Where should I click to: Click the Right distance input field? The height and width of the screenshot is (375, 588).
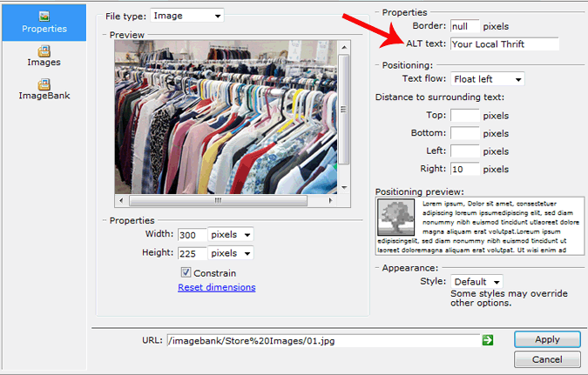click(x=465, y=169)
